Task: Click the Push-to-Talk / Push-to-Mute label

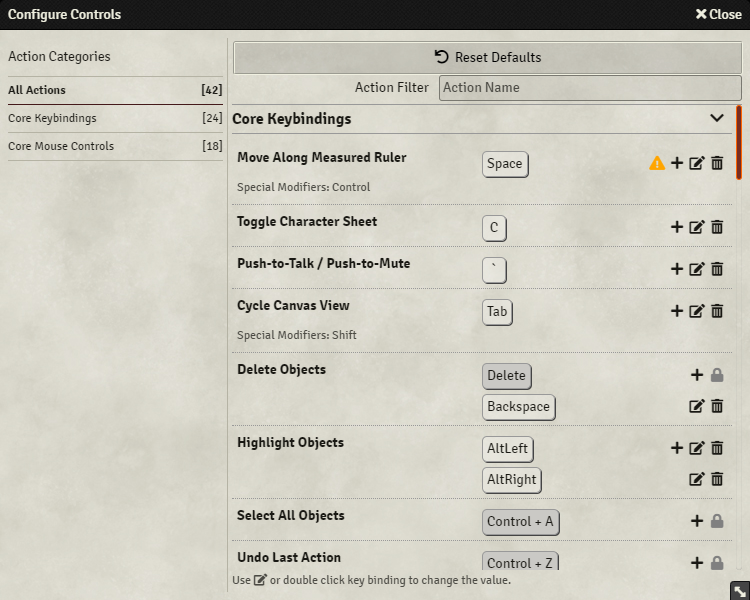Action: pyautogui.click(x=324, y=264)
